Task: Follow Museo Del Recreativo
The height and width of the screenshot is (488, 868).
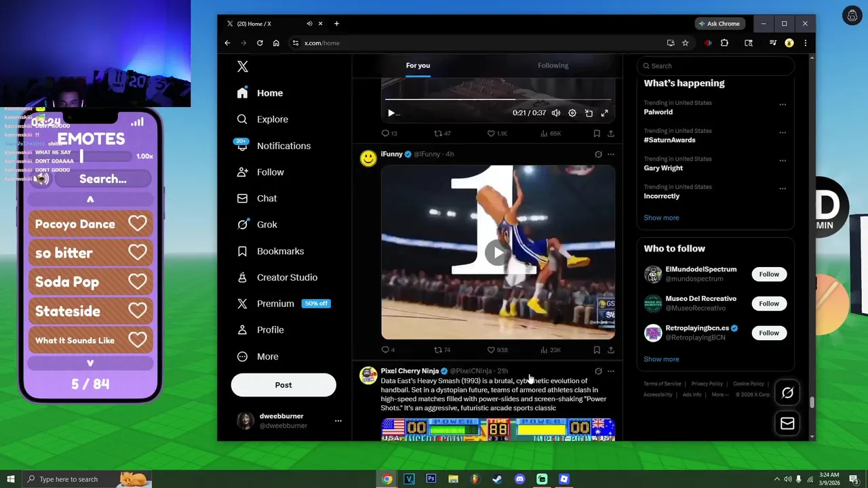Action: click(769, 304)
